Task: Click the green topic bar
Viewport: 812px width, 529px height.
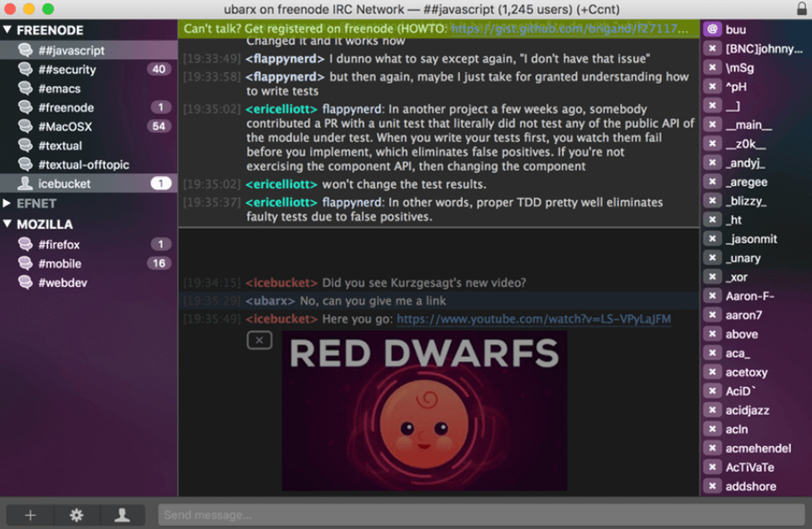Action: click(439, 29)
